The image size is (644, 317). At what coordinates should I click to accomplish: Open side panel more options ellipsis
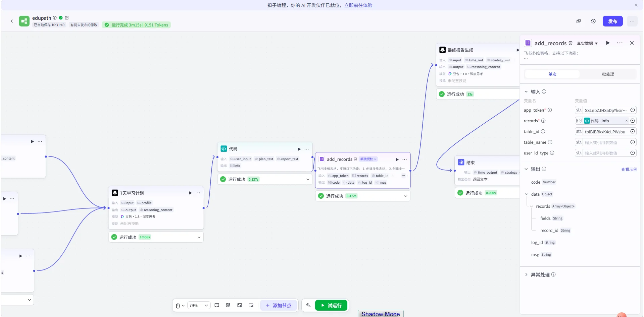[620, 43]
